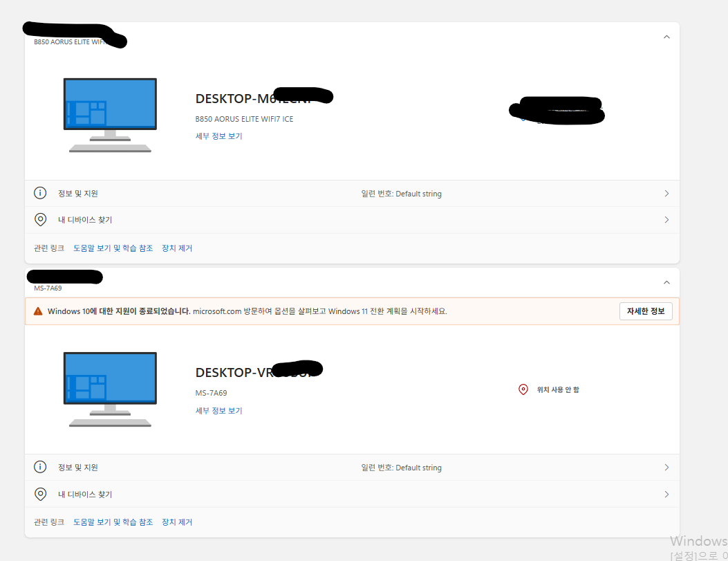Click the B850 AORUS ELITE WIFI7 ICE model text
The width and height of the screenshot is (728, 561).
click(x=244, y=119)
